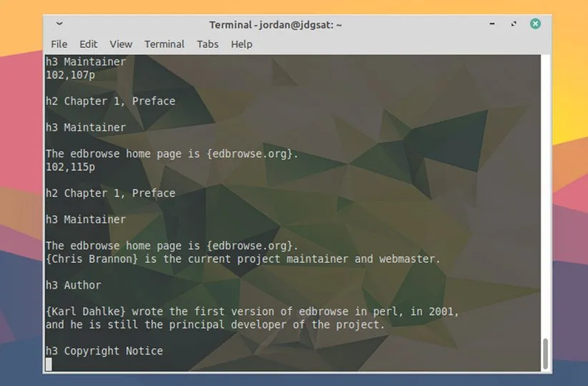Open the Edit menu

point(88,44)
